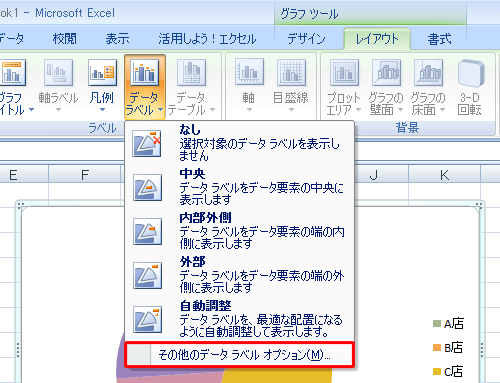Click the C店 legend text
Screen dimensions: 500x383
click(x=454, y=371)
